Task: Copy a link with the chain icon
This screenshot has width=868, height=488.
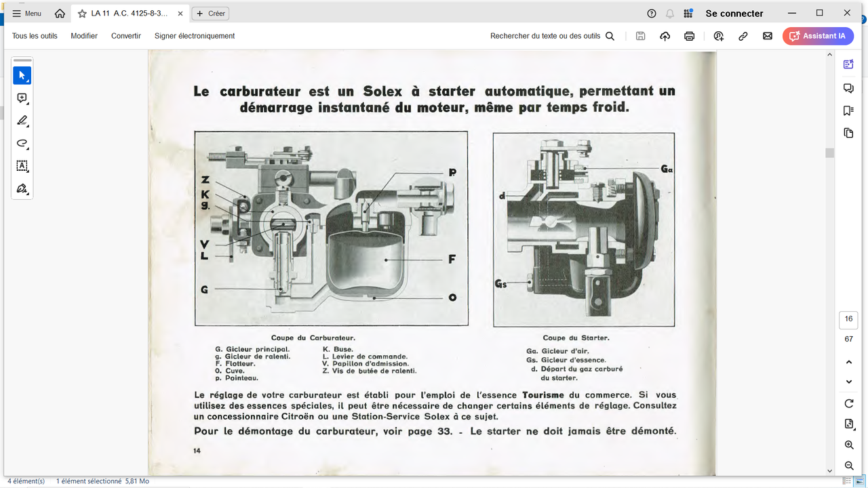Action: tap(743, 36)
